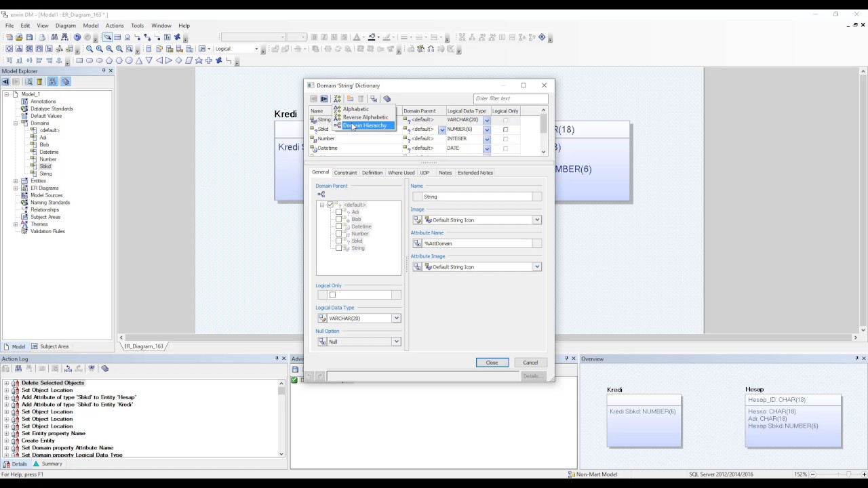Open the Diagram menu
The height and width of the screenshot is (488, 868).
[66, 26]
